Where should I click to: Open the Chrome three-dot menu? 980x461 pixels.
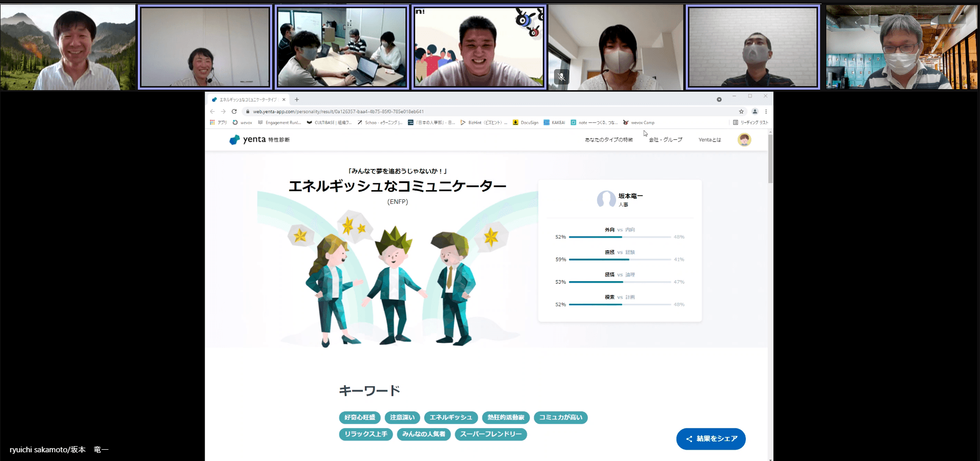pos(766,111)
